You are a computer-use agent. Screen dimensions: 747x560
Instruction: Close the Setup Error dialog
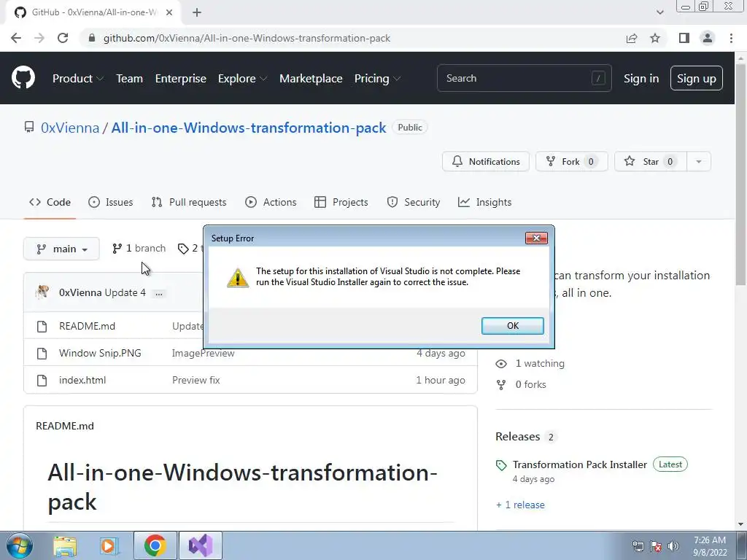click(536, 238)
